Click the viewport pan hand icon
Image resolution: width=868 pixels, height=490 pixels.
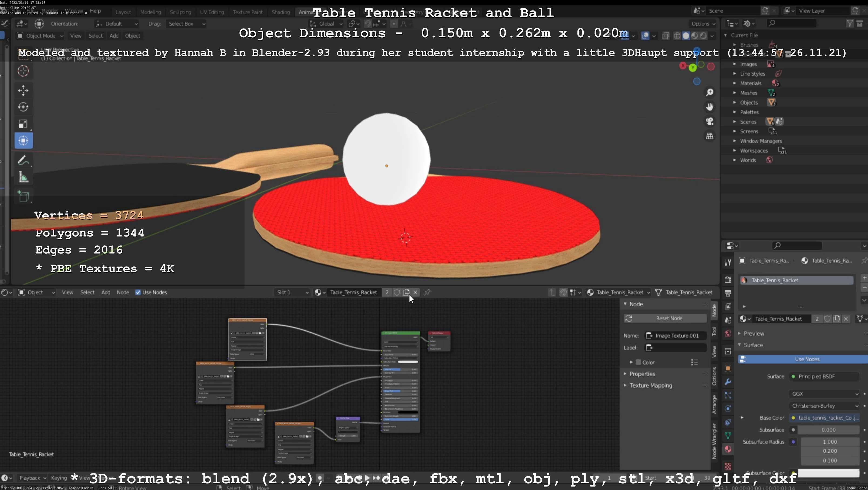710,107
